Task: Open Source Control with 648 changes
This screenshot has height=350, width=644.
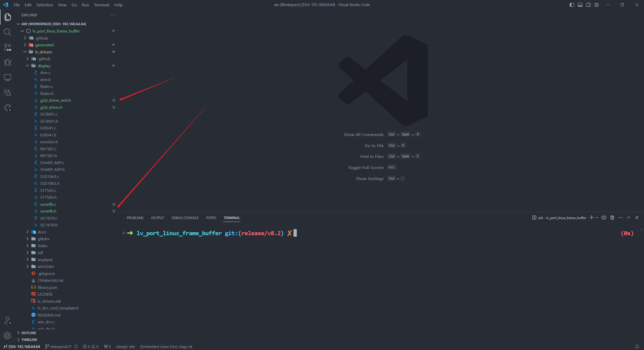Action: click(8, 47)
